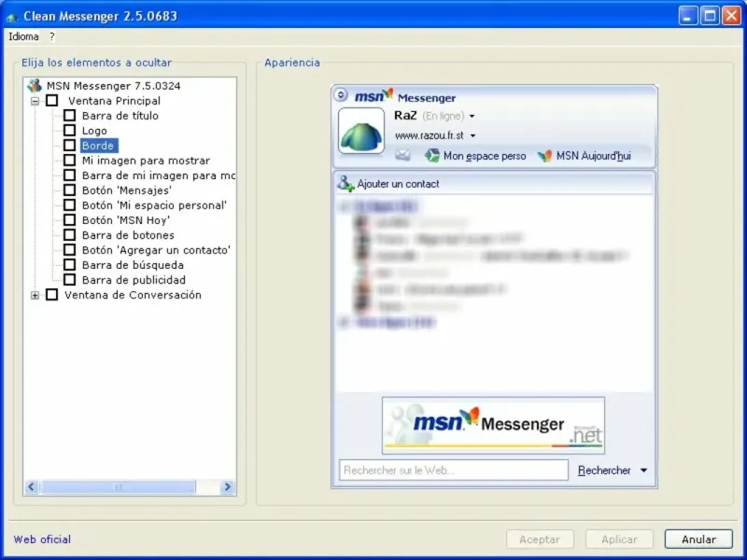Open the Rechercher dropdown arrow
Image resolution: width=747 pixels, height=560 pixels.
pos(643,470)
